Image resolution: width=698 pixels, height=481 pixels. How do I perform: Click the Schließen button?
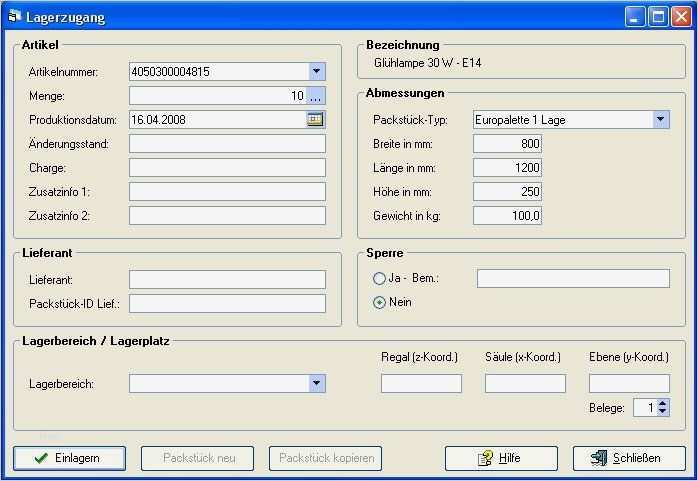tap(629, 458)
